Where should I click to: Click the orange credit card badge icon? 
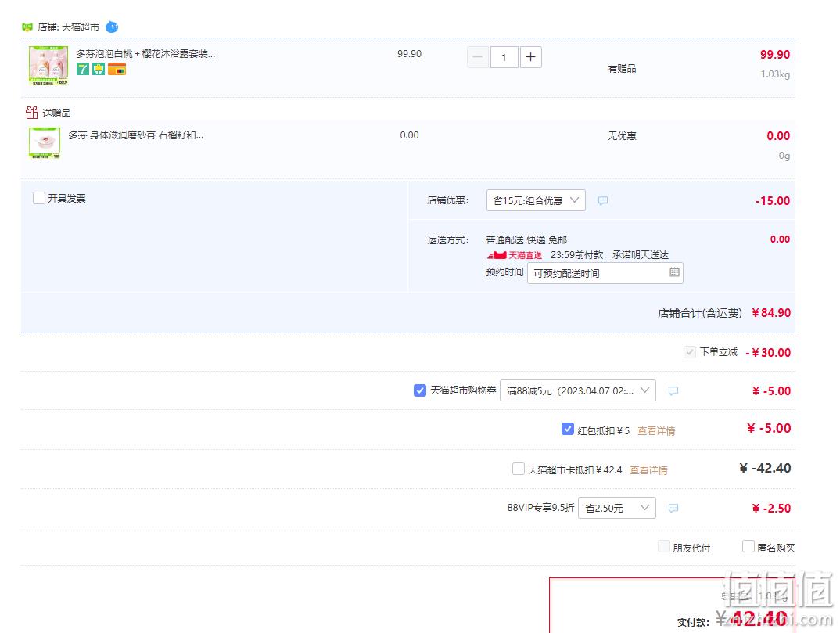(117, 69)
